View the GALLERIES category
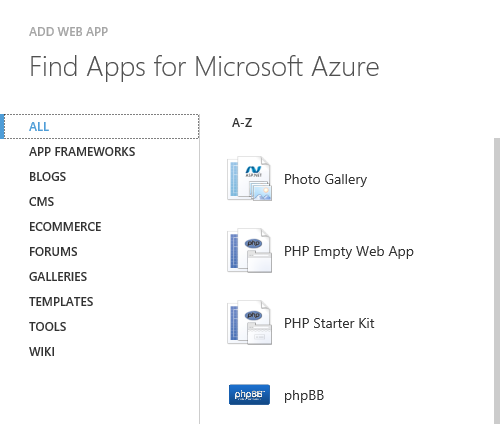The height and width of the screenshot is (424, 500). click(x=58, y=277)
